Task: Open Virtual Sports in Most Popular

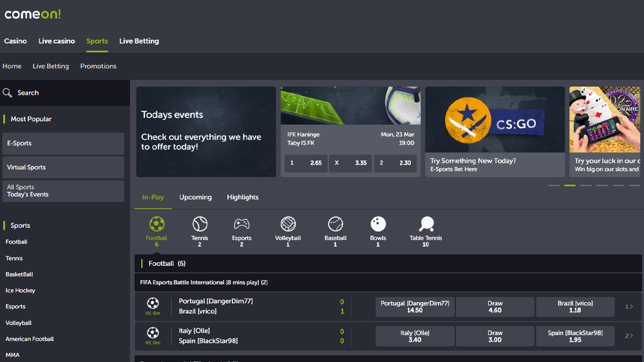Action: [63, 167]
